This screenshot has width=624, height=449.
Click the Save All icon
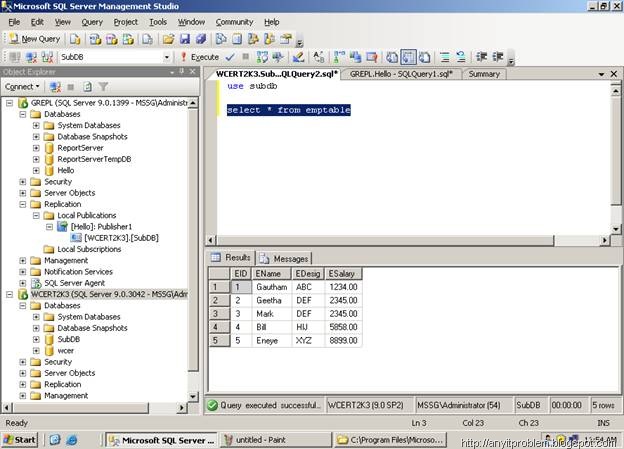(201, 39)
